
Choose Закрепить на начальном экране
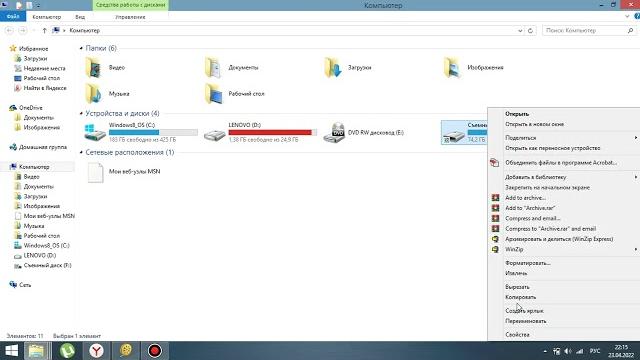pyautogui.click(x=547, y=187)
